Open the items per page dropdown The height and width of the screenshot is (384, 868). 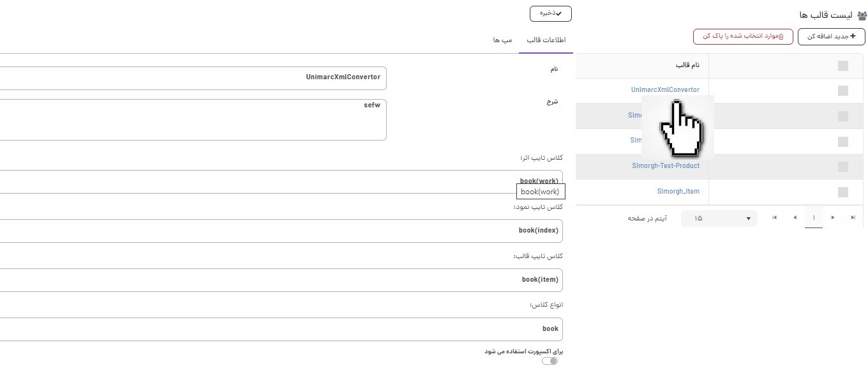click(x=719, y=219)
